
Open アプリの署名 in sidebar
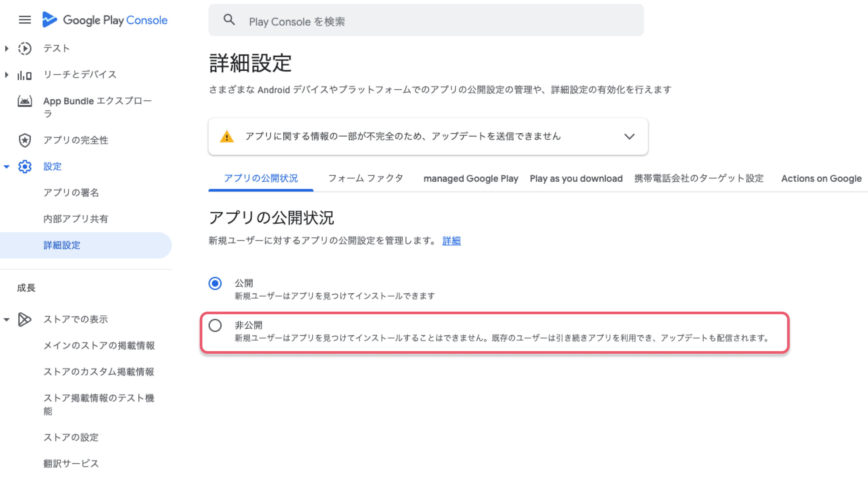click(71, 192)
